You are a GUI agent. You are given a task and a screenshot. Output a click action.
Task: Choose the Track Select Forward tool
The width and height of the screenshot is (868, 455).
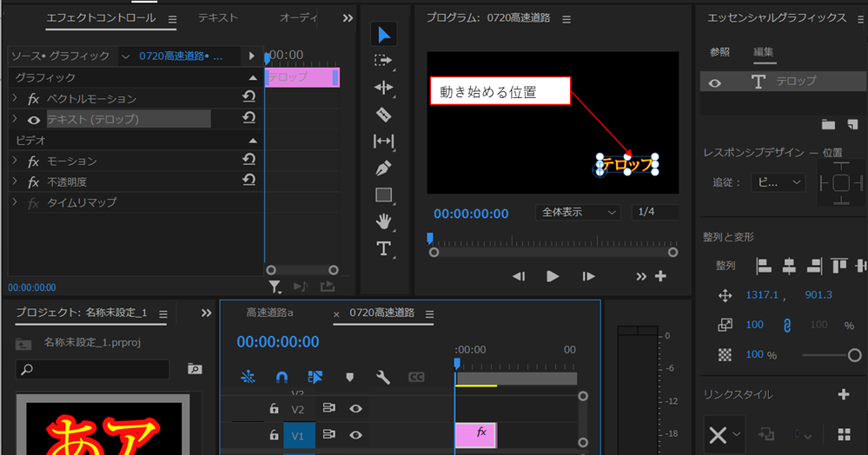click(383, 60)
